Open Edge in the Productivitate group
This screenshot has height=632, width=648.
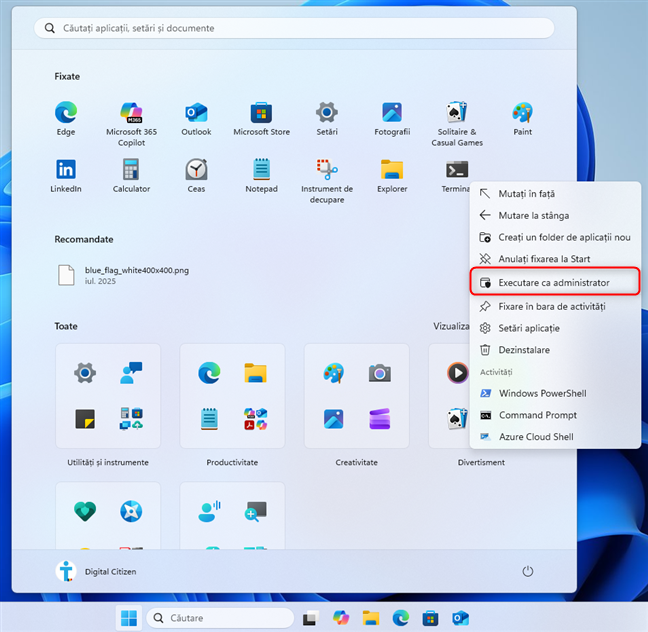pyautogui.click(x=210, y=373)
